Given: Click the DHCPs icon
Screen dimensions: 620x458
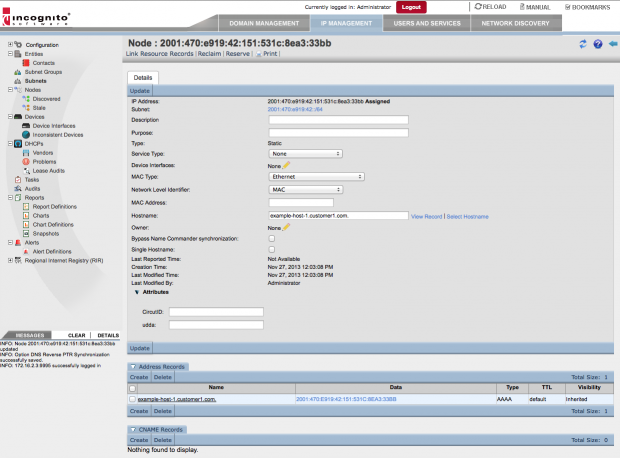Looking at the screenshot, I should [18, 144].
